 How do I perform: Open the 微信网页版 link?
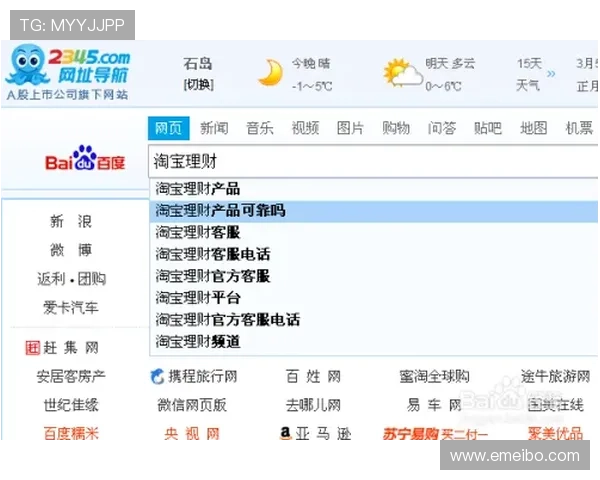click(192, 405)
